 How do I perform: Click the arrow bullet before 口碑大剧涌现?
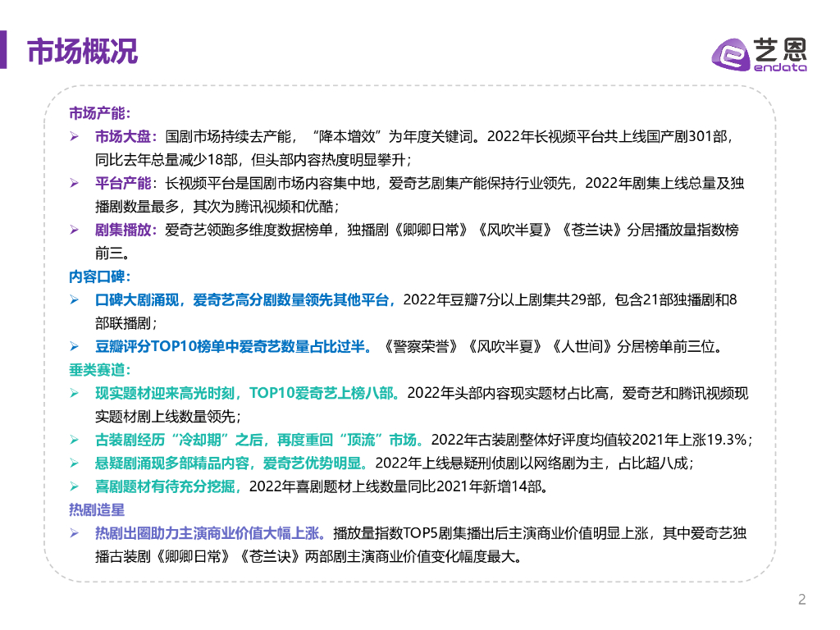75,300
